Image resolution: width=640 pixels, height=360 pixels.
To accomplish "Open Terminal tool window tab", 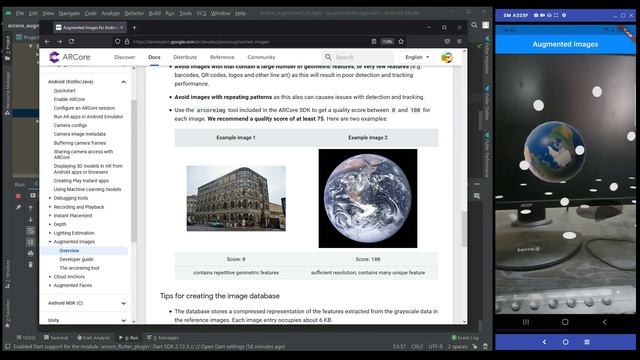I will 56,338.
